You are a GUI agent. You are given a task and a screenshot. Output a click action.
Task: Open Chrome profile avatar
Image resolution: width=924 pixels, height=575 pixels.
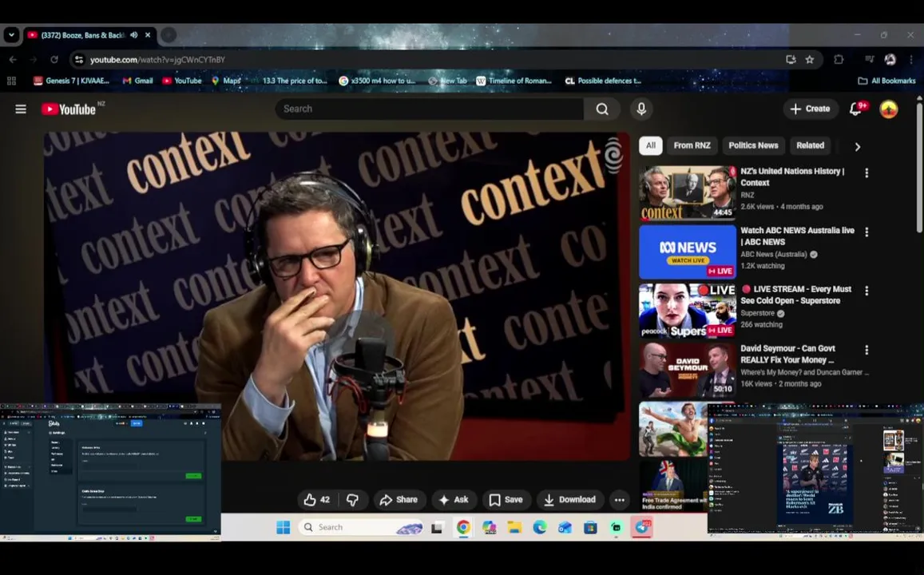tap(890, 60)
